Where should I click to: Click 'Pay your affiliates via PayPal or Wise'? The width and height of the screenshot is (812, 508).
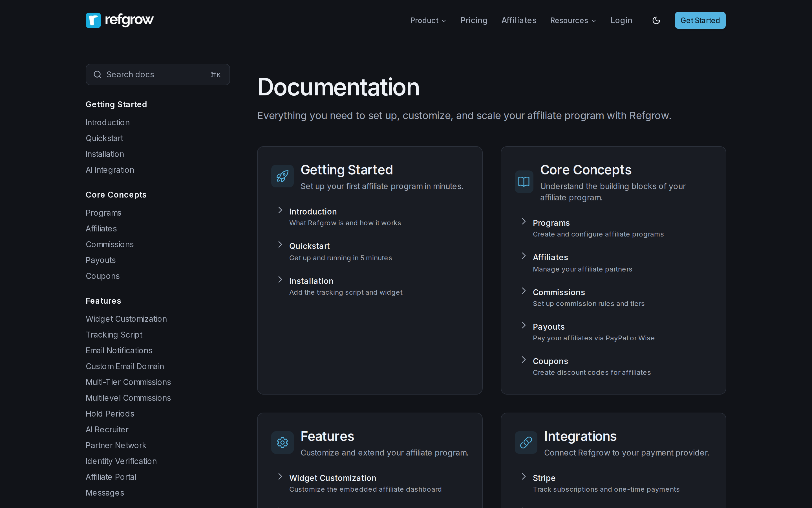593,338
